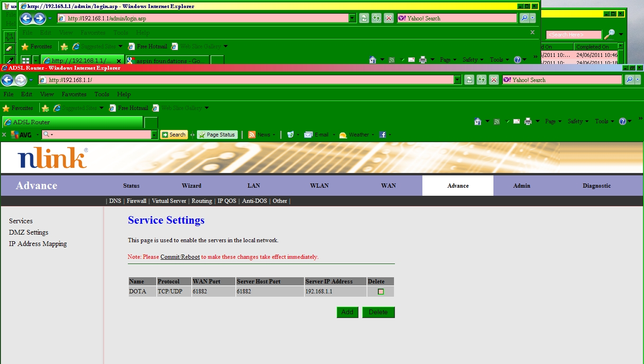Click the Weather sun icon in AVG toolbar
Viewport: 644px width, 364px height.
click(343, 135)
